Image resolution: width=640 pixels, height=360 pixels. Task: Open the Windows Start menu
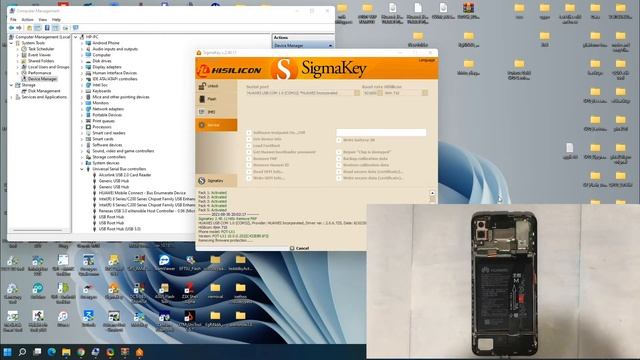click(x=7, y=352)
